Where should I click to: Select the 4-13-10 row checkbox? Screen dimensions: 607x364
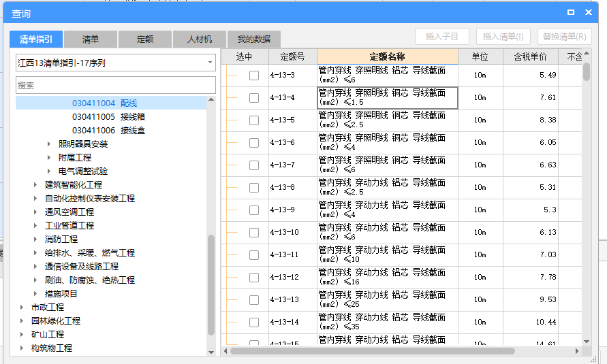pyautogui.click(x=254, y=232)
